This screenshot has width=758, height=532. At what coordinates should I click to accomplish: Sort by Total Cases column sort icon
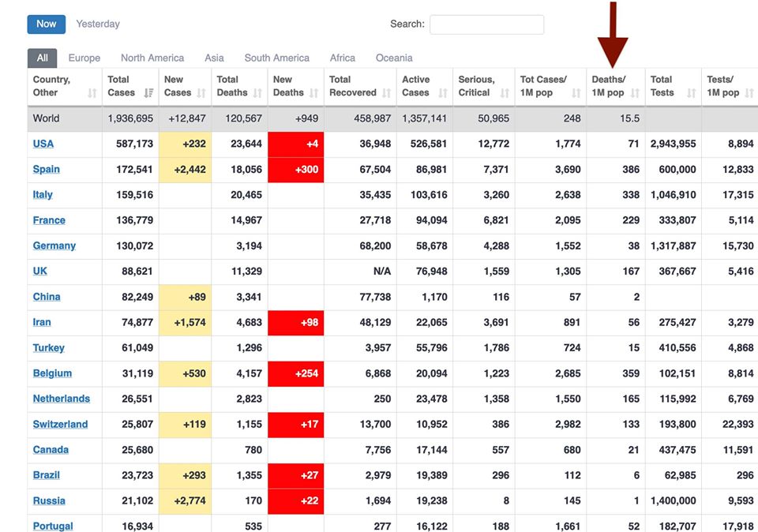148,93
